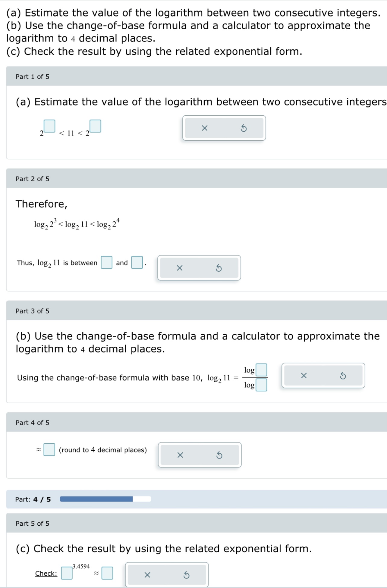This screenshot has height=588, width=387.
Task: Click the result box after ≈ in Part 5
Action: point(107,574)
